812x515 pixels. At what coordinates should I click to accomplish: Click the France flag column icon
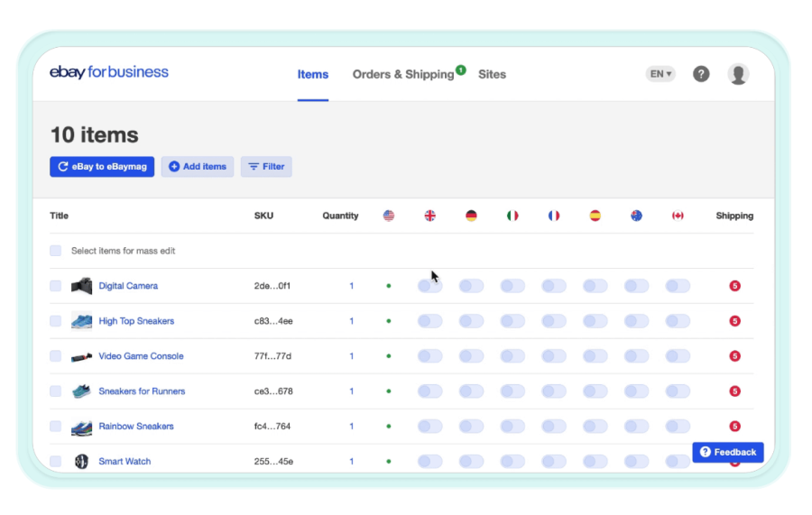(554, 216)
